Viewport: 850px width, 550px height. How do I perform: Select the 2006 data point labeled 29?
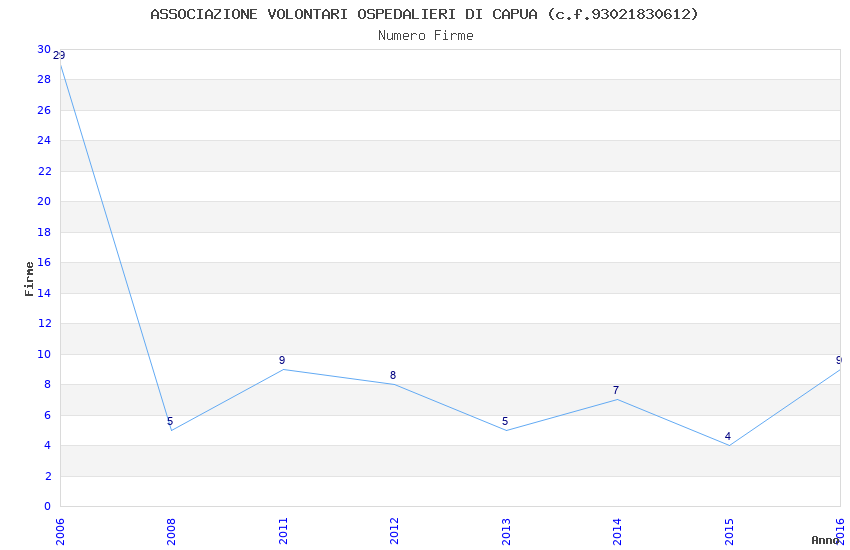[60, 64]
